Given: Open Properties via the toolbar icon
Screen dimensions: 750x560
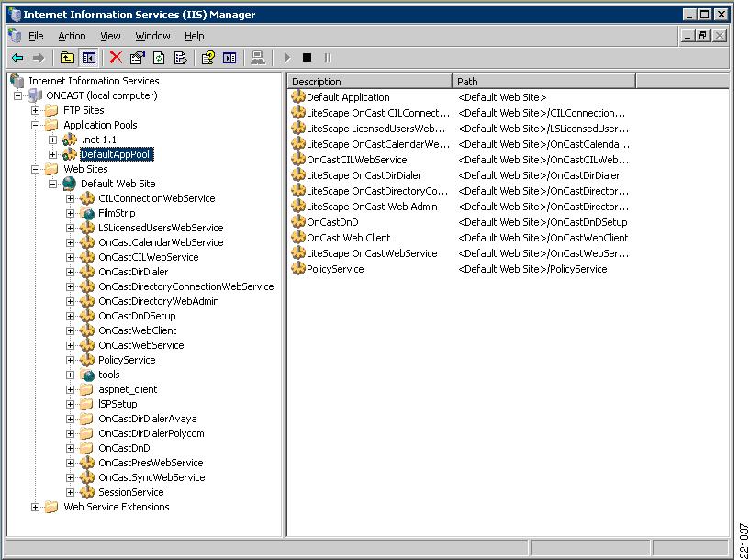Looking at the screenshot, I should [x=138, y=59].
